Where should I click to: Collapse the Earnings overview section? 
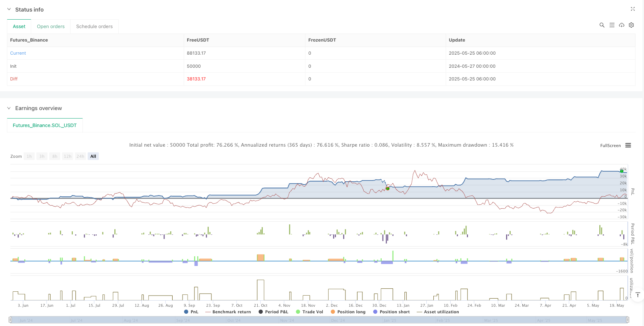(x=9, y=108)
